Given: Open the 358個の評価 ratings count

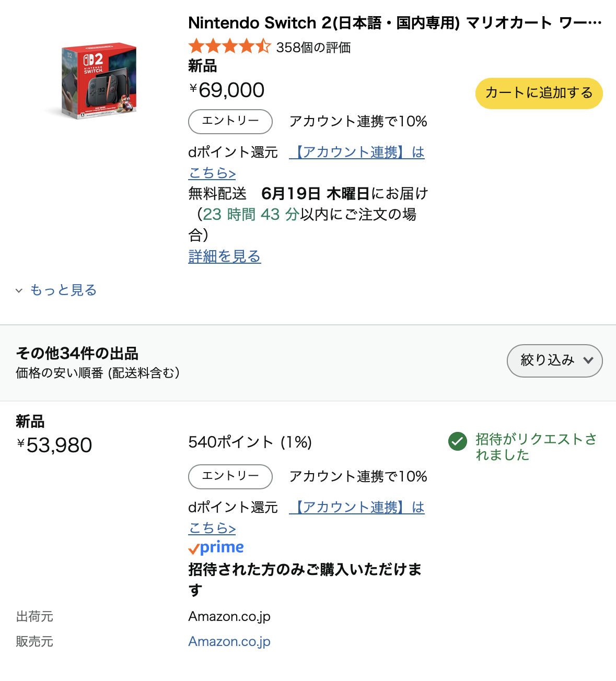Looking at the screenshot, I should click(x=313, y=48).
